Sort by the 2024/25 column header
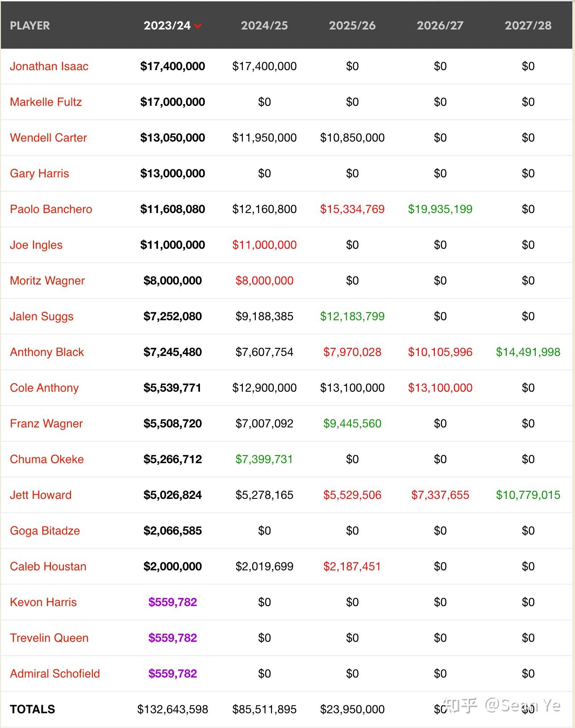Screen dimensions: 575x728 (264, 25)
